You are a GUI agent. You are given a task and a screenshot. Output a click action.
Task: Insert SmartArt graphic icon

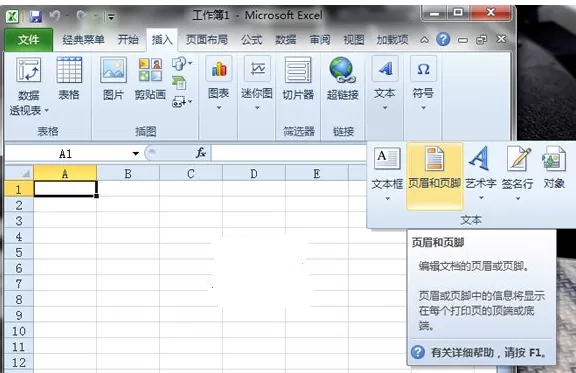(179, 82)
